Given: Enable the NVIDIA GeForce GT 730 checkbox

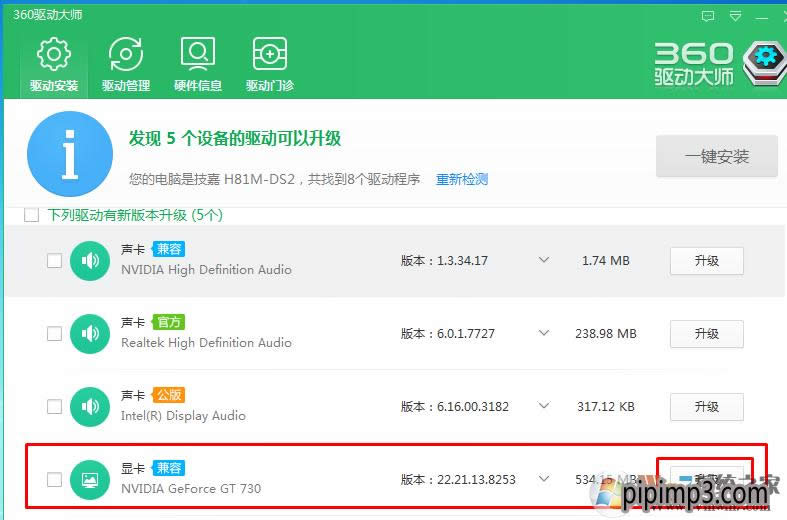Looking at the screenshot, I should click(x=54, y=480).
